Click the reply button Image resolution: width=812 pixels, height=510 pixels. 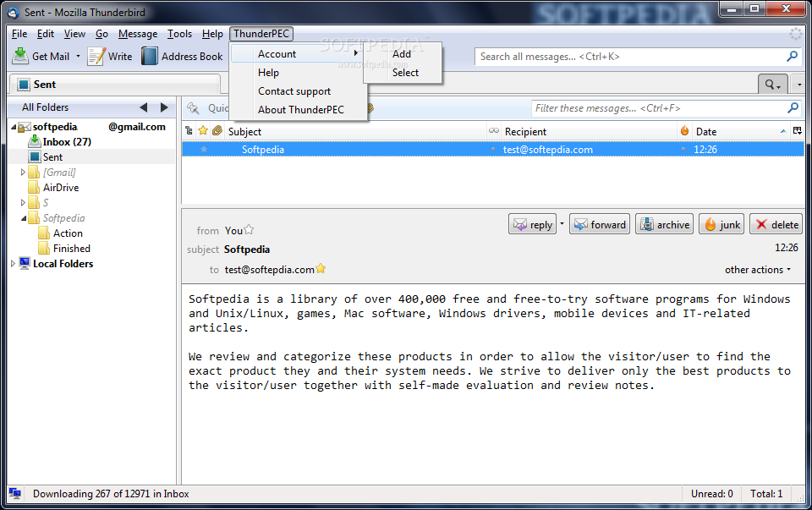(x=533, y=224)
